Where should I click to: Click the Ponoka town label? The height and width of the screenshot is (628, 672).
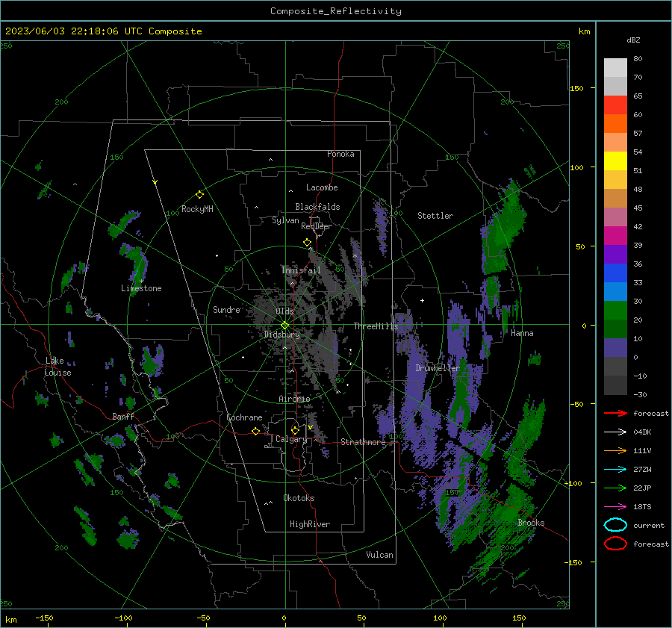pyautogui.click(x=340, y=154)
